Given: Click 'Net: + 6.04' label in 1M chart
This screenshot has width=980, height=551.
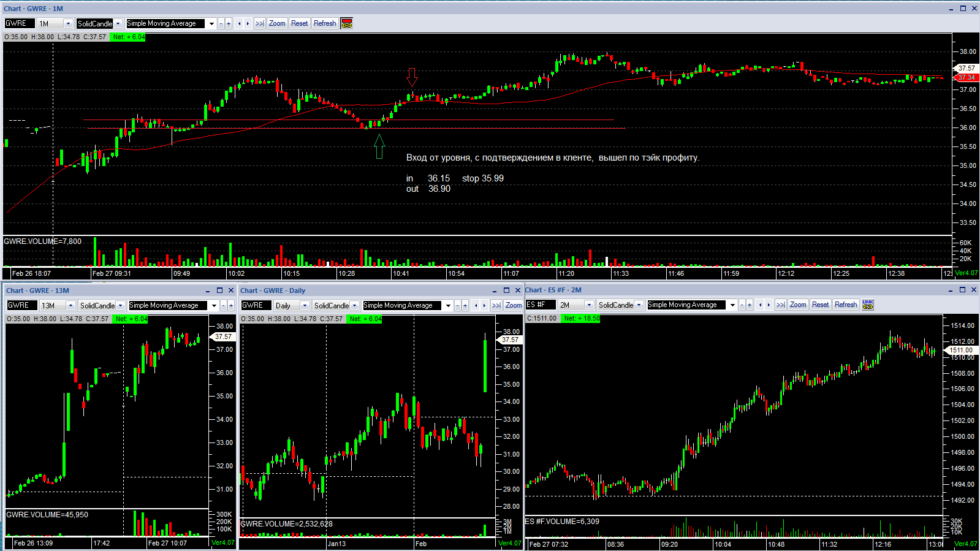Looking at the screenshot, I should click(129, 37).
